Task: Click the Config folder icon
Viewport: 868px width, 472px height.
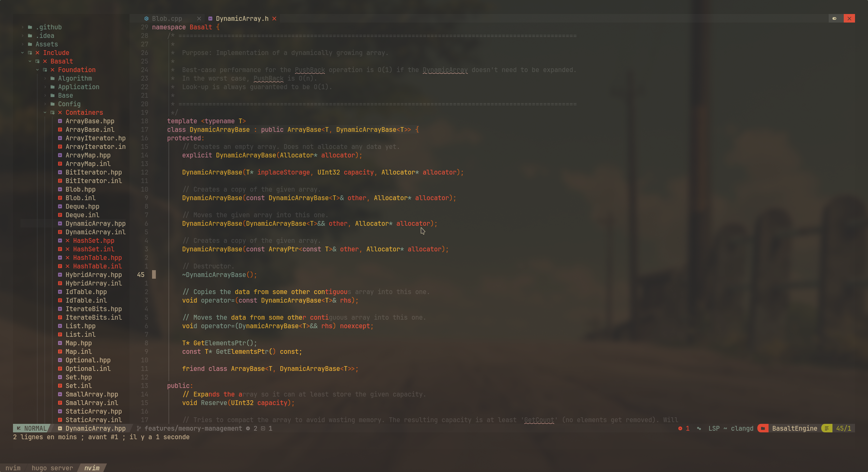Action: [52, 104]
